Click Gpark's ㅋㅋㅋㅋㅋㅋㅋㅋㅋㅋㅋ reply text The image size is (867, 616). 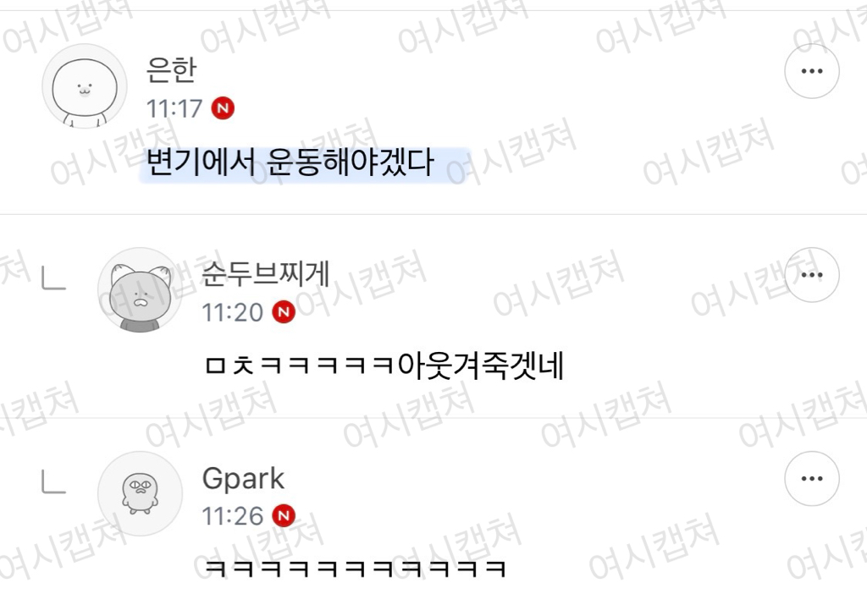click(355, 569)
